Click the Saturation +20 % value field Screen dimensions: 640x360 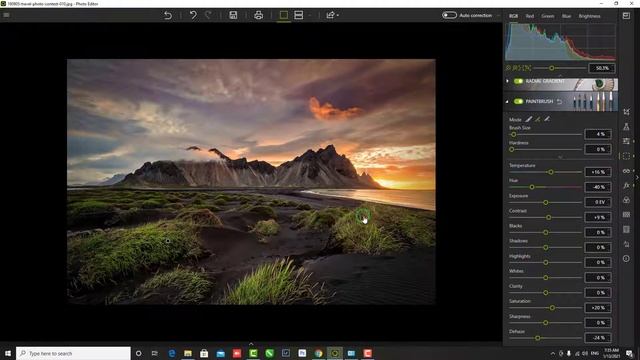pyautogui.click(x=598, y=308)
